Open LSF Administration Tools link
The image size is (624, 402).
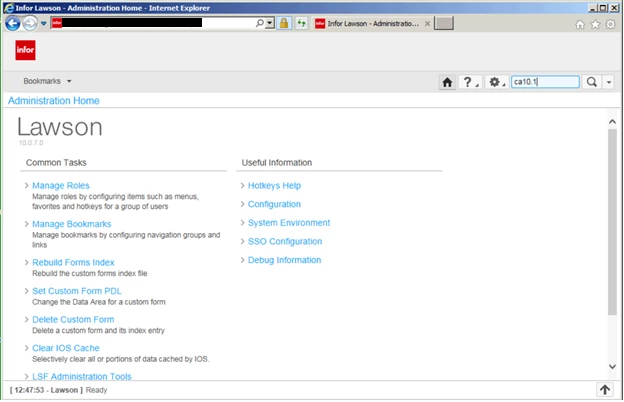82,376
